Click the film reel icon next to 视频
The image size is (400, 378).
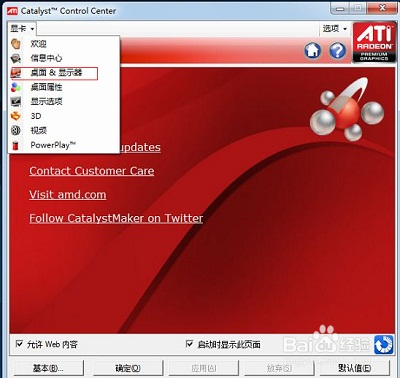[x=16, y=130]
